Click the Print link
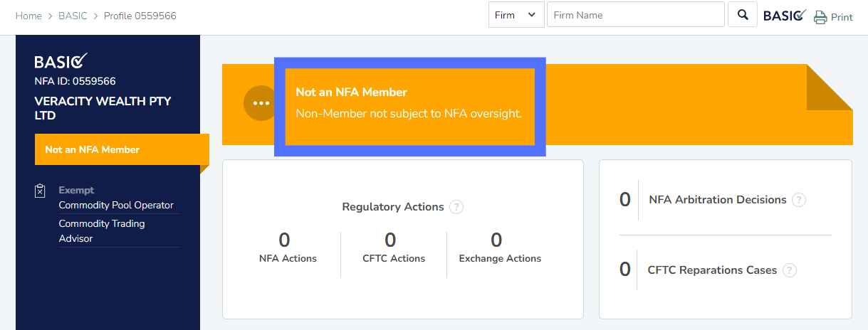This screenshot has width=868, height=330. pos(842,17)
